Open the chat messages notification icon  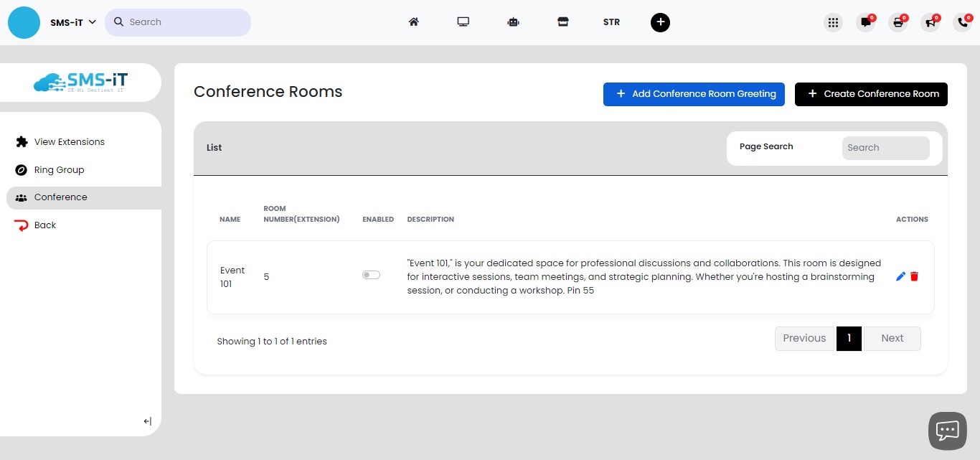coord(865,22)
